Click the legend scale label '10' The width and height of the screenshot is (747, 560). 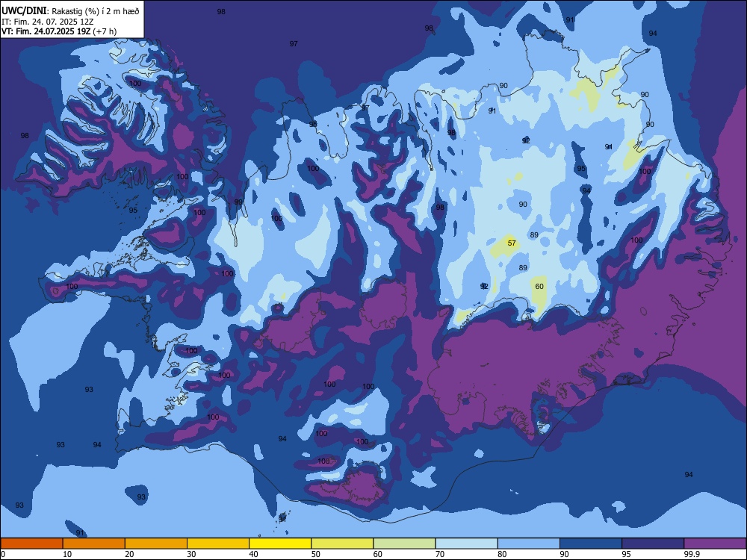coord(67,554)
